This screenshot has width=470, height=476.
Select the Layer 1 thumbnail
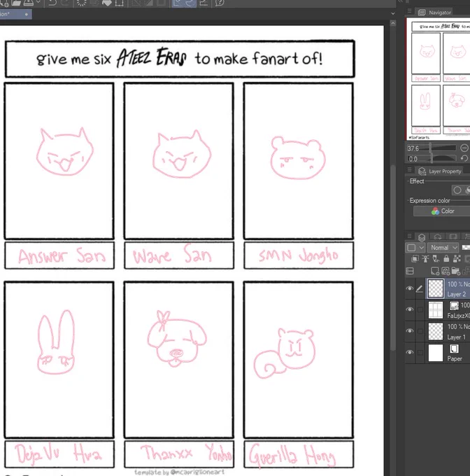pyautogui.click(x=436, y=331)
